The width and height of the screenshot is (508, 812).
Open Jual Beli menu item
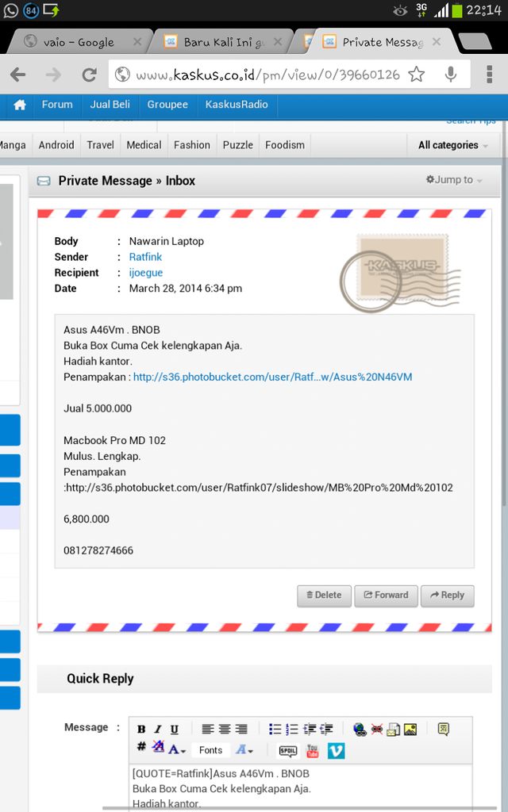click(110, 105)
